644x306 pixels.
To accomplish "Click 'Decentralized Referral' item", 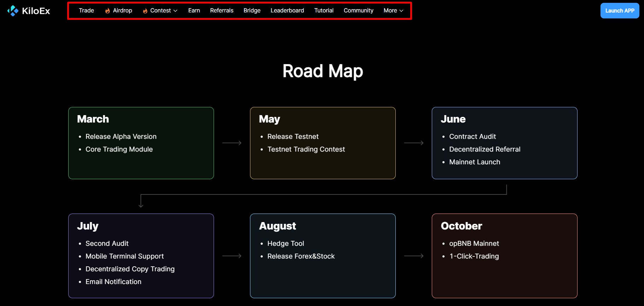I will [485, 149].
